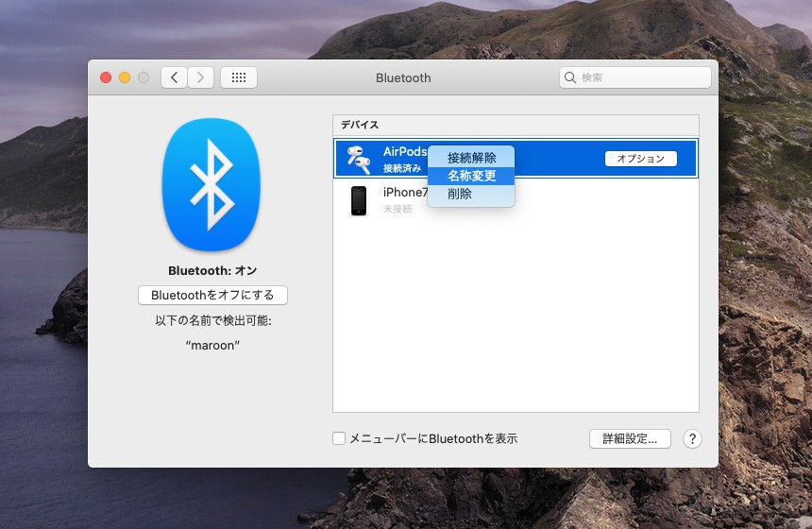
Task: Click the iPhone device icon
Action: pos(359,200)
